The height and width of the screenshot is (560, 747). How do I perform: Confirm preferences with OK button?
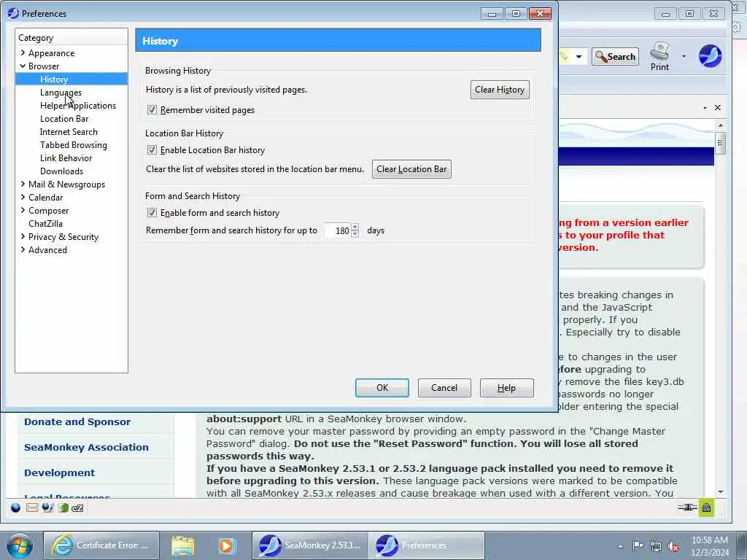coord(382,388)
